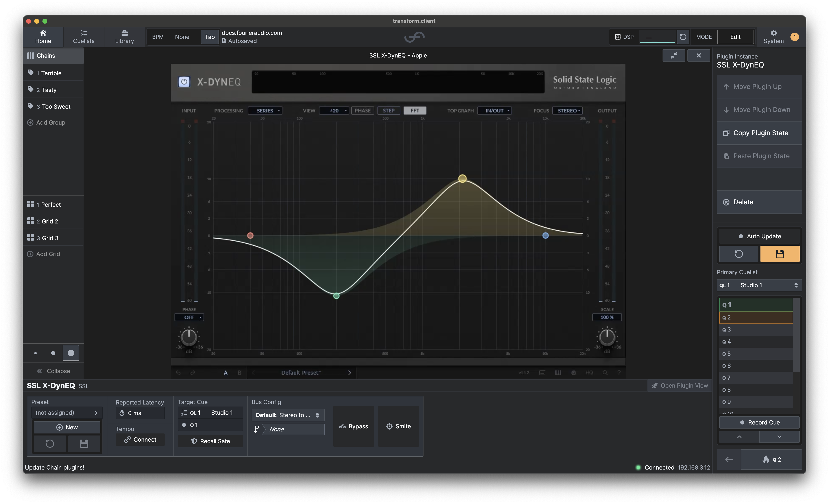Open the TOP GRAPH IN/OUT dropdown

[495, 111]
